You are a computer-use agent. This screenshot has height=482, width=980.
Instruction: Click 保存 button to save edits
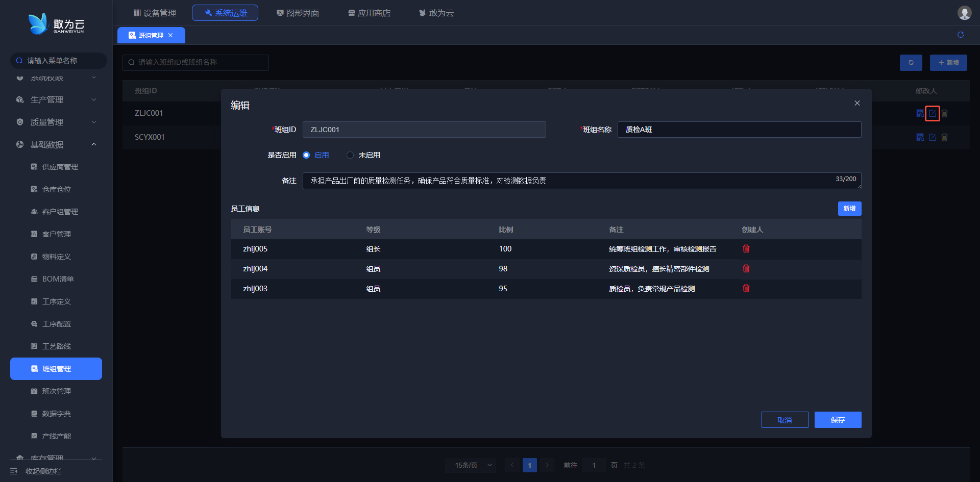(x=838, y=420)
